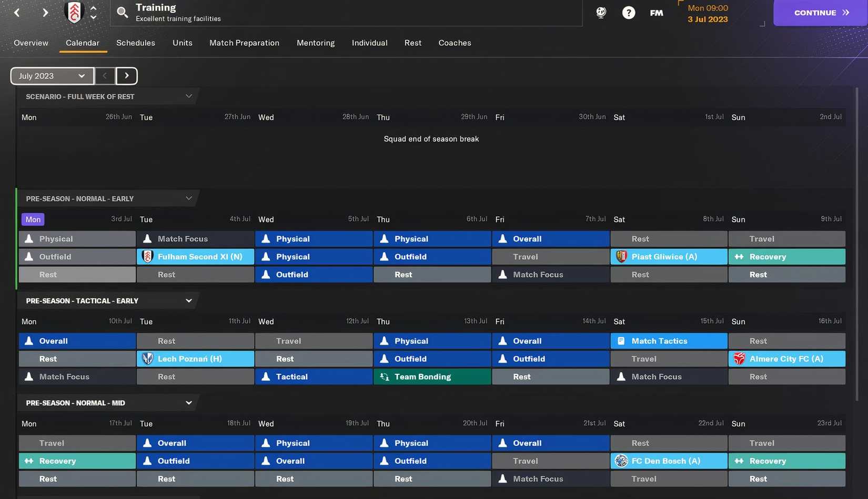Click the calendar vertical scrollbar
The width and height of the screenshot is (868, 499).
point(856,245)
